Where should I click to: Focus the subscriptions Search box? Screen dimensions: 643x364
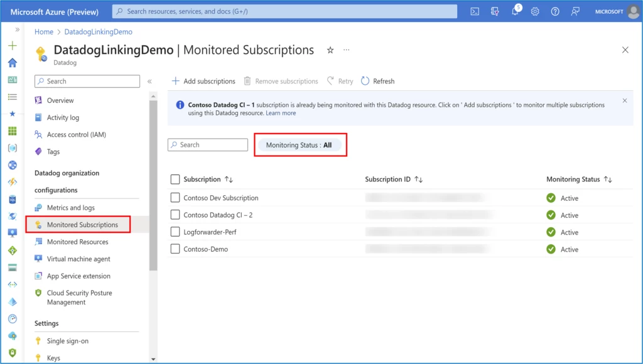207,145
